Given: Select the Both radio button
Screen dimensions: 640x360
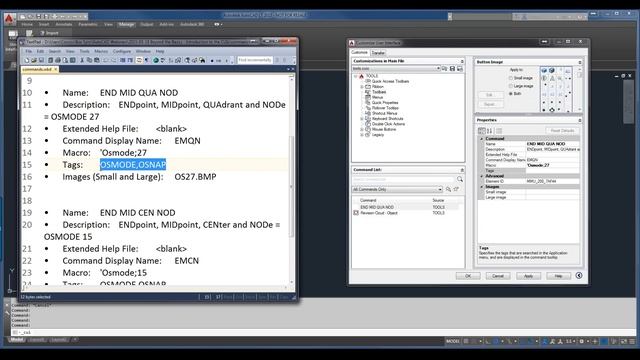Looking at the screenshot, I should point(511,94).
